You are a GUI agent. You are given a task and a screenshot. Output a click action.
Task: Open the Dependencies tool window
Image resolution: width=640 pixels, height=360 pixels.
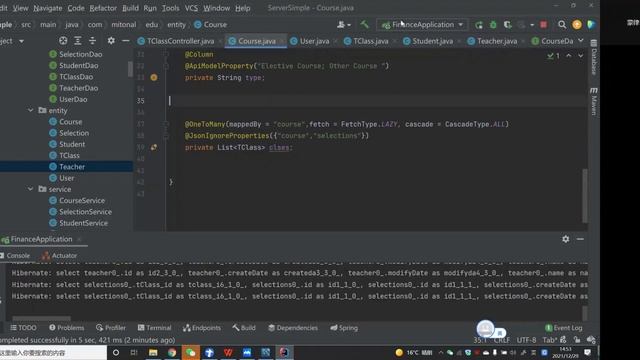point(293,328)
